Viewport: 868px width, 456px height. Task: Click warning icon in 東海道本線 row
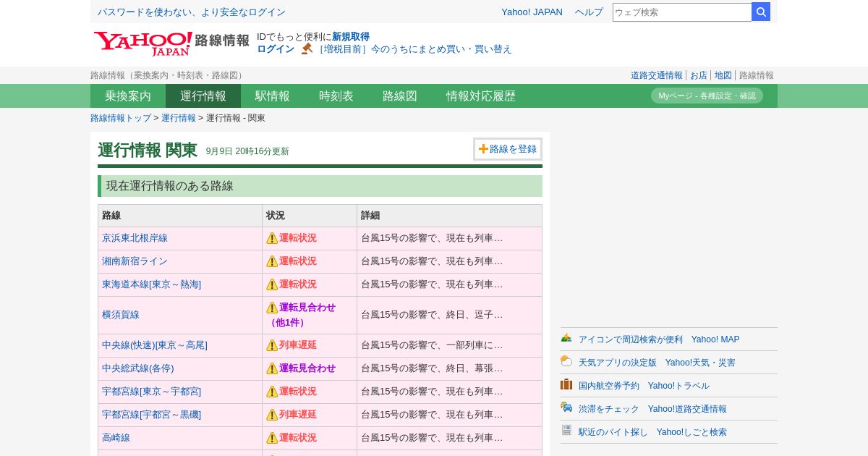(272, 284)
